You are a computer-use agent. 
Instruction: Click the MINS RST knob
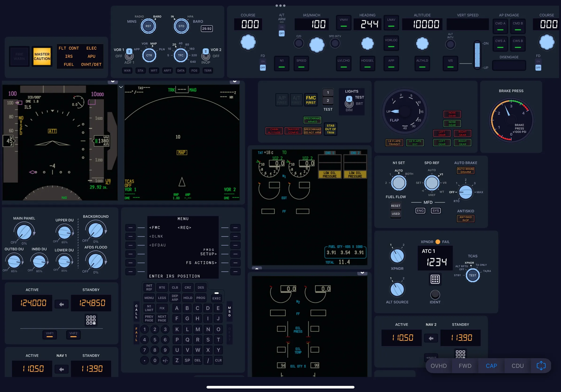coord(148,26)
